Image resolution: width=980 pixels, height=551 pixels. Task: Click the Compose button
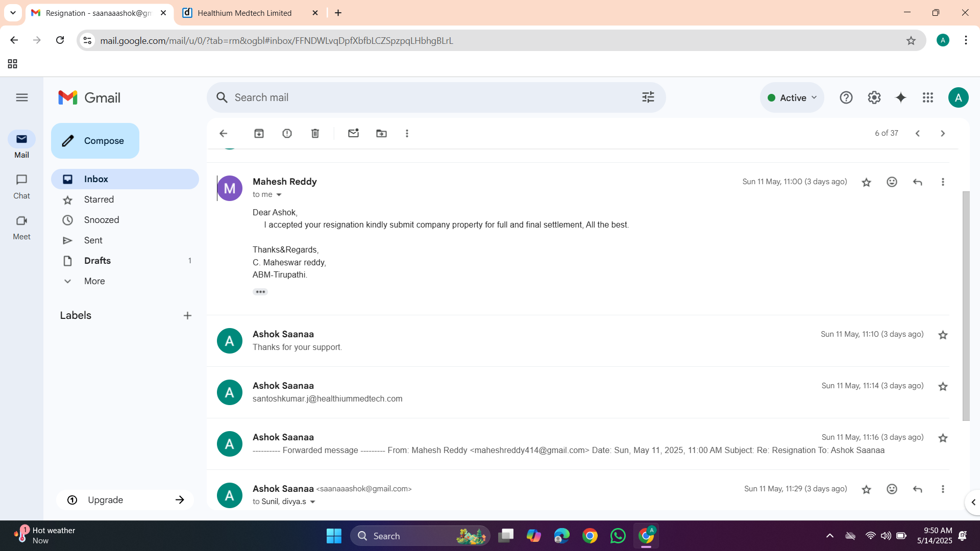(x=95, y=141)
